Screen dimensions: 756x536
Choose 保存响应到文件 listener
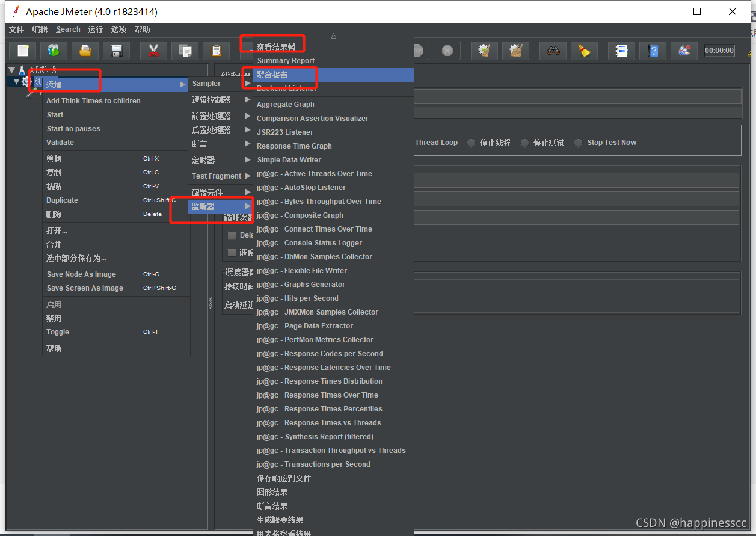coord(334,478)
